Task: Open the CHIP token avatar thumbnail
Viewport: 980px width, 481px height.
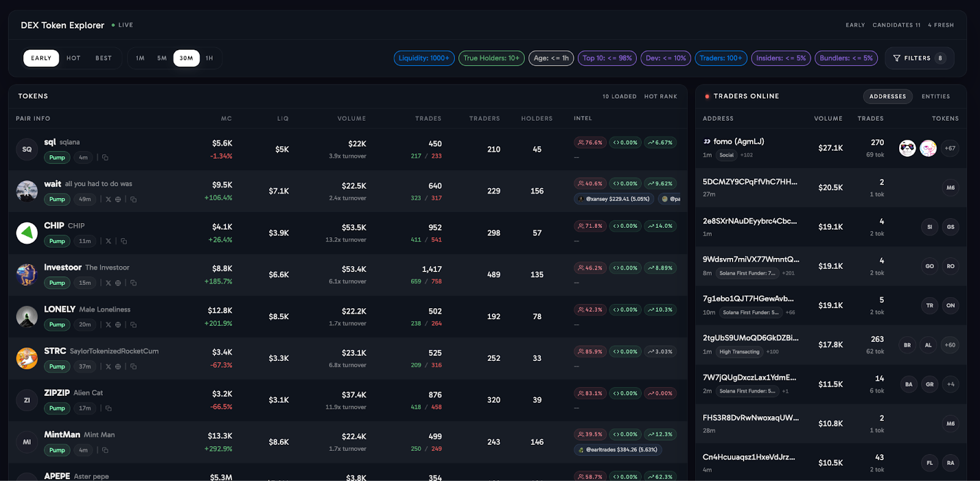Action: pyautogui.click(x=27, y=233)
